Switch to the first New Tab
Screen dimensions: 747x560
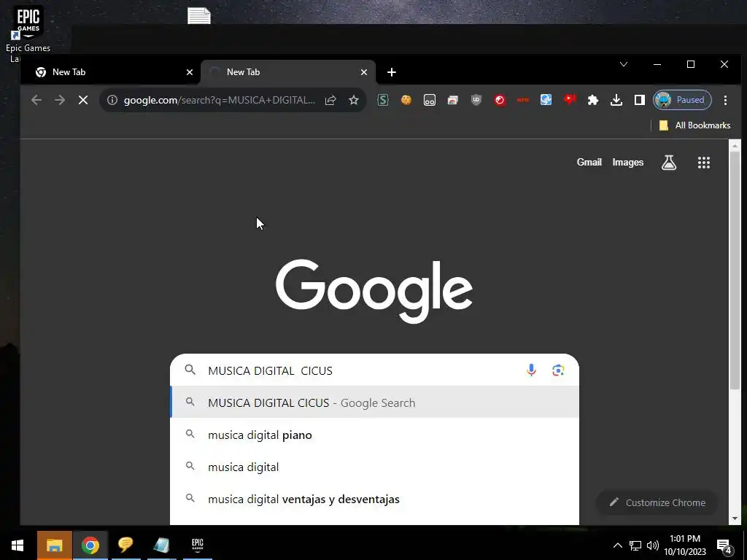coord(109,72)
